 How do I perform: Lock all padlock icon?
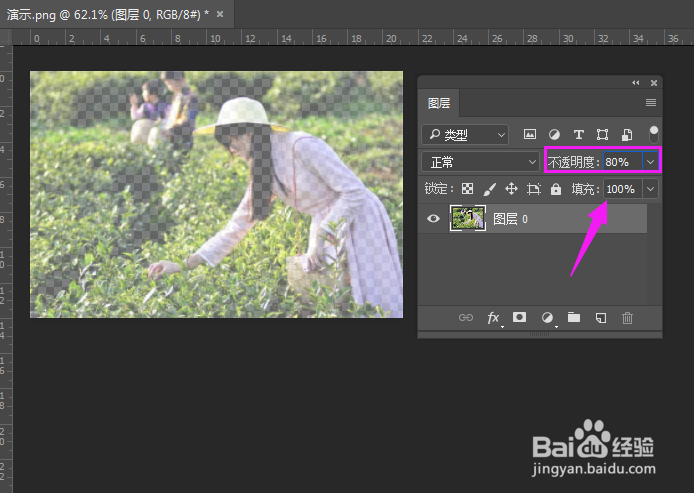pyautogui.click(x=556, y=189)
